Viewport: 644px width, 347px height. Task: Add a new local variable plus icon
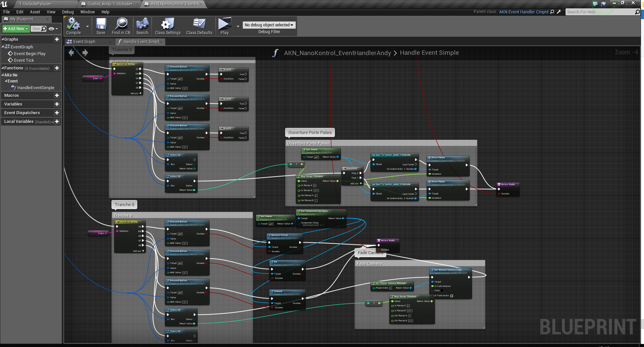click(57, 121)
